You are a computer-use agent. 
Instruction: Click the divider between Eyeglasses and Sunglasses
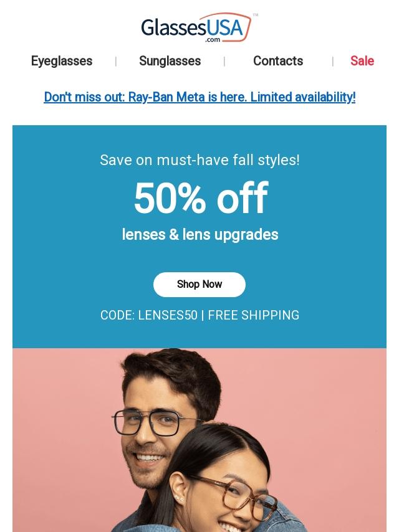pyautogui.click(x=116, y=61)
